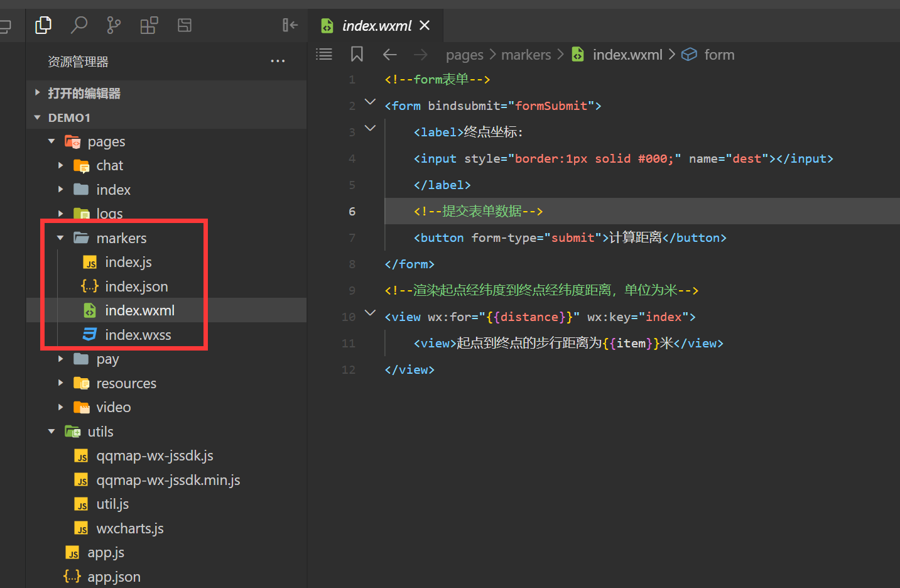900x588 pixels.
Task: Click the utils folder icon
Action: click(72, 432)
